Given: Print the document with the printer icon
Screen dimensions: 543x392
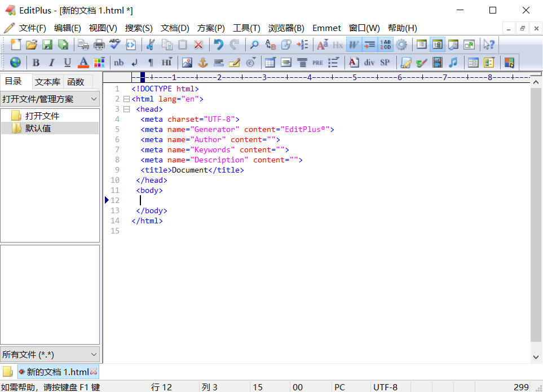Looking at the screenshot, I should coord(99,45).
